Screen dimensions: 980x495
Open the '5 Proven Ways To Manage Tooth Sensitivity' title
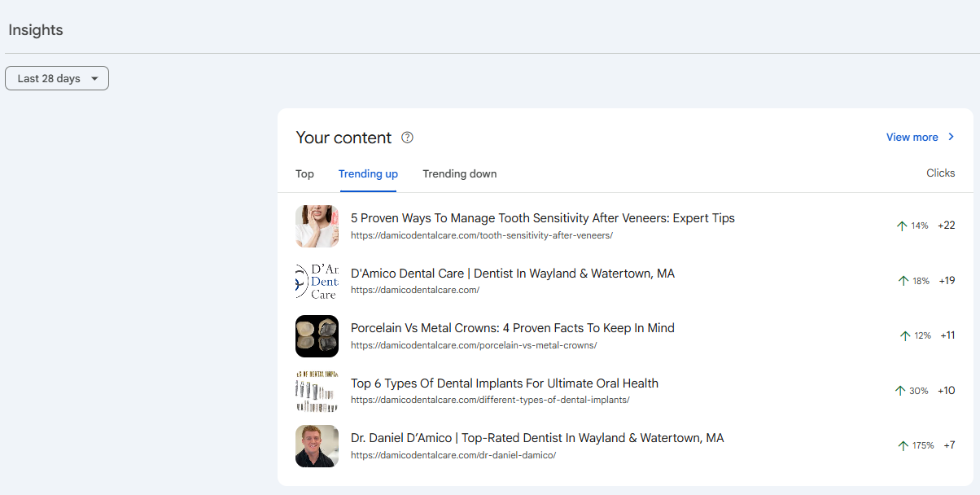pos(543,218)
